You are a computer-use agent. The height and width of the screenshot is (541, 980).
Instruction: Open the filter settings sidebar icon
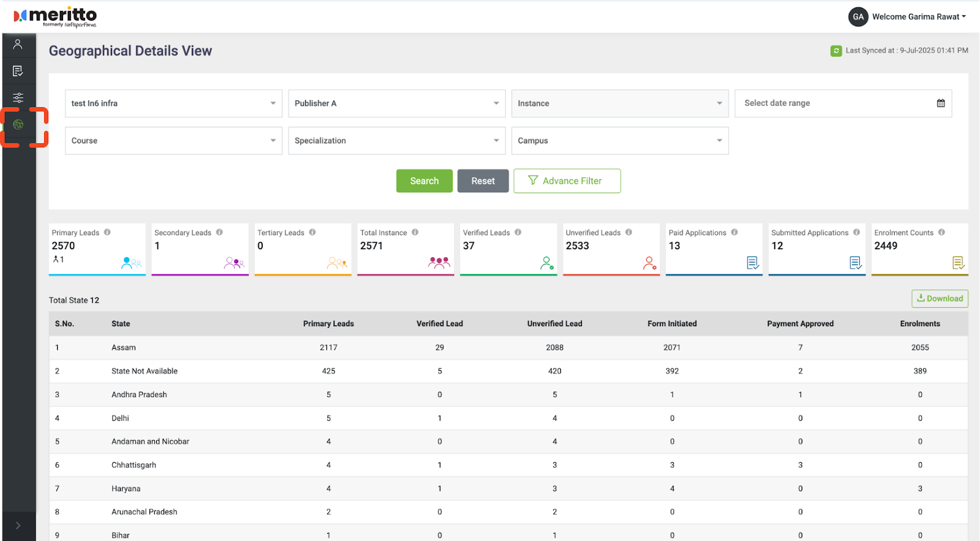click(x=18, y=98)
